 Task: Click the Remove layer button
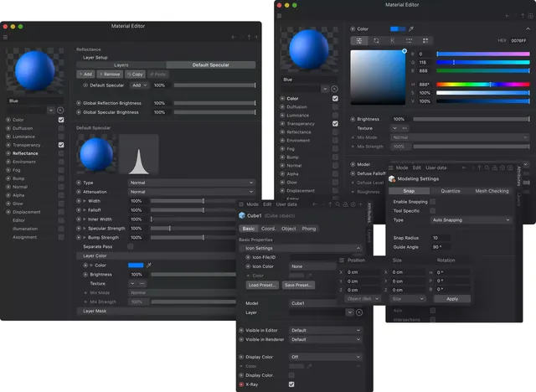110,75
